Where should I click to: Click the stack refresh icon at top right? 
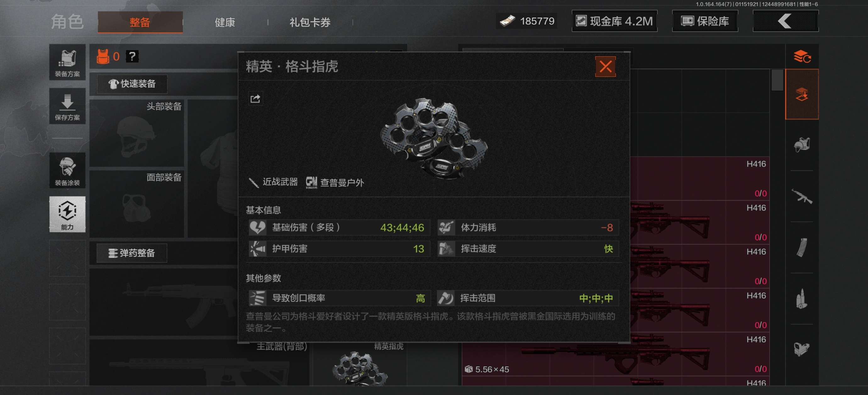[802, 57]
